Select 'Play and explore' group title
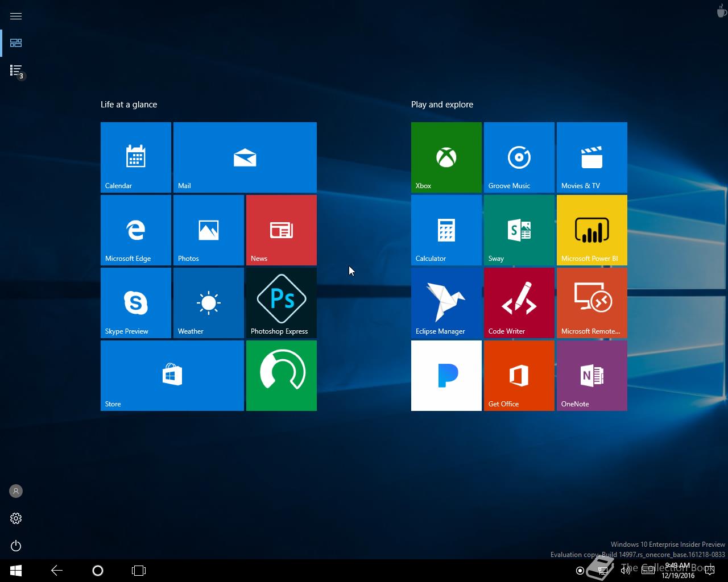 442,105
